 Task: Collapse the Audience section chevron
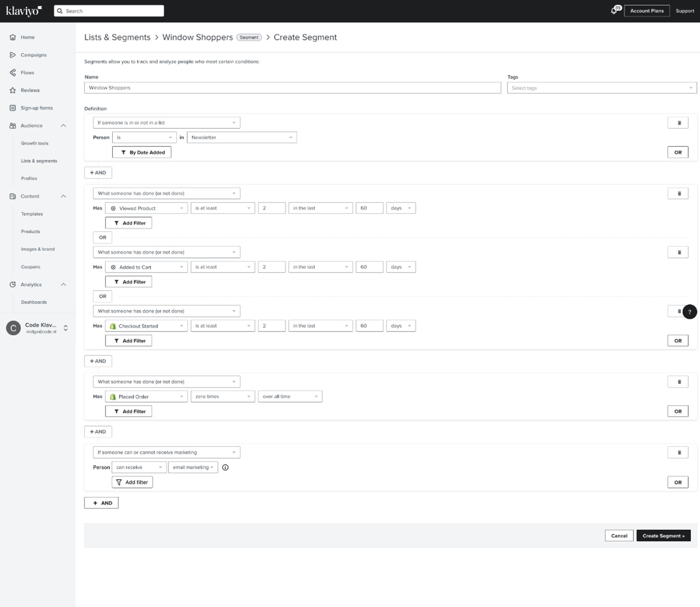[x=63, y=126]
